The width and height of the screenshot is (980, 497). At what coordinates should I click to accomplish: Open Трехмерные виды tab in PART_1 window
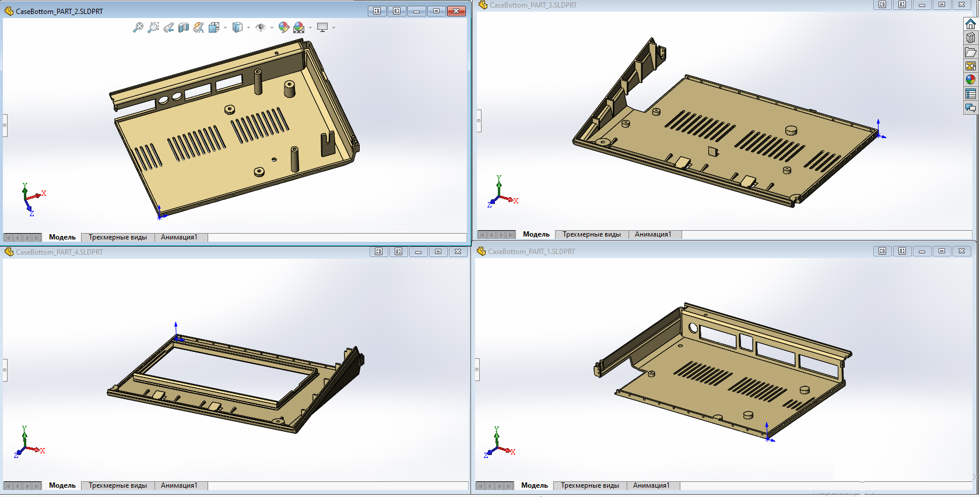click(590, 485)
